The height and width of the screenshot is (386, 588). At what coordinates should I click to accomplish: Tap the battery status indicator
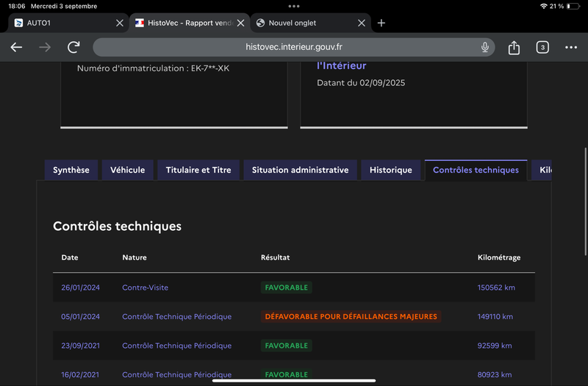[x=573, y=6]
